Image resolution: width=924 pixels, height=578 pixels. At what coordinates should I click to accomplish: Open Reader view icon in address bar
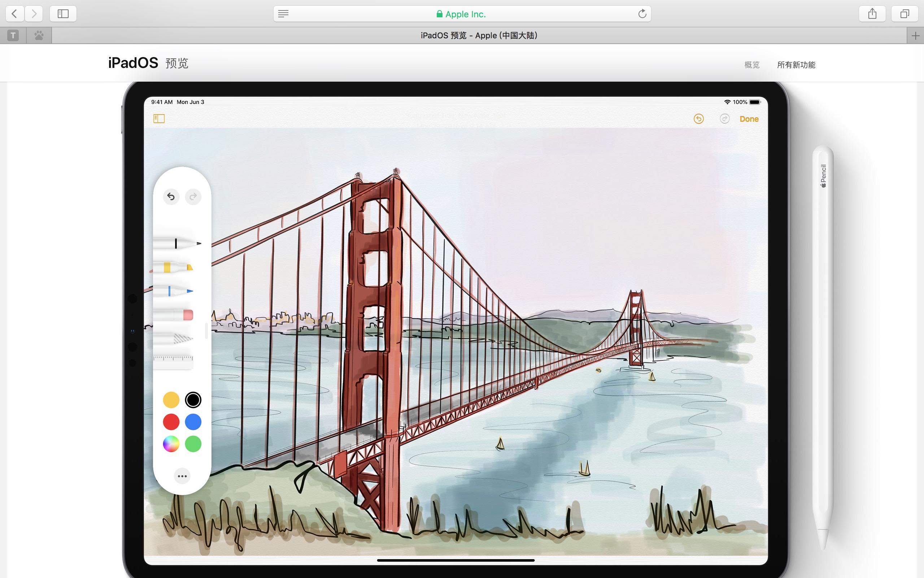coord(283,14)
